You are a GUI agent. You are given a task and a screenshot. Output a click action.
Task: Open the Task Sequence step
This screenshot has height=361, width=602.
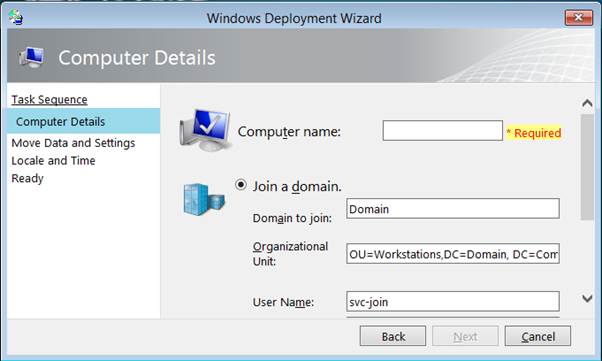click(50, 100)
